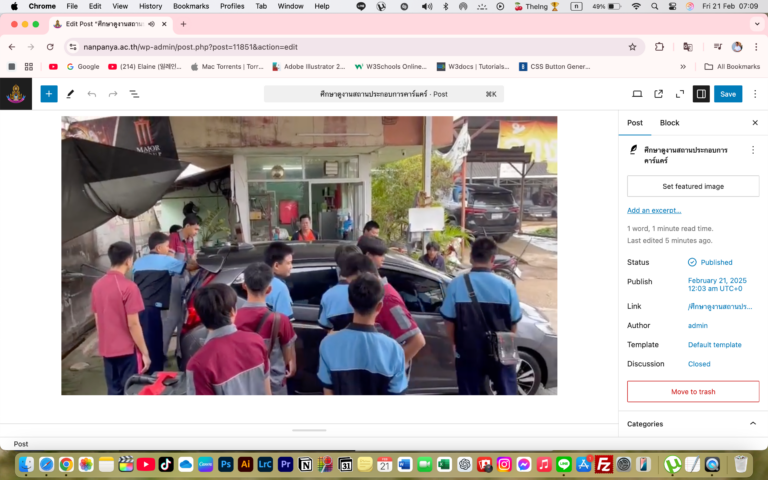
Task: Click the fullscreen arrows icon in toolbar
Action: 680,94
